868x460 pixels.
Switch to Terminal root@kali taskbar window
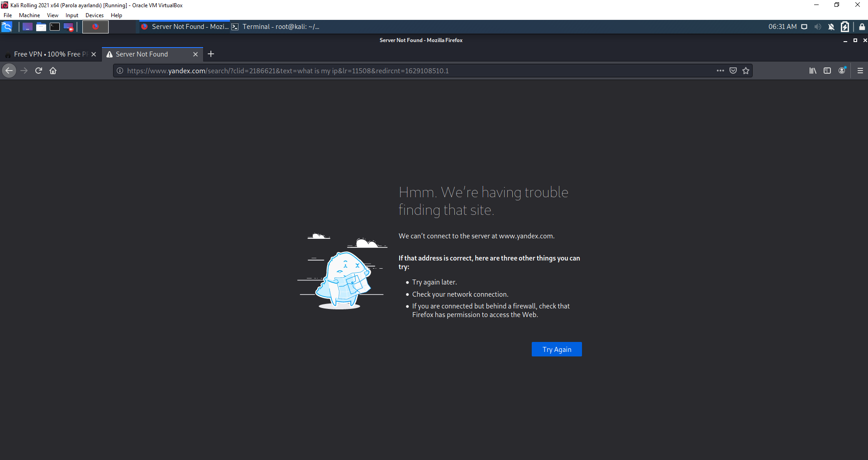pyautogui.click(x=276, y=27)
